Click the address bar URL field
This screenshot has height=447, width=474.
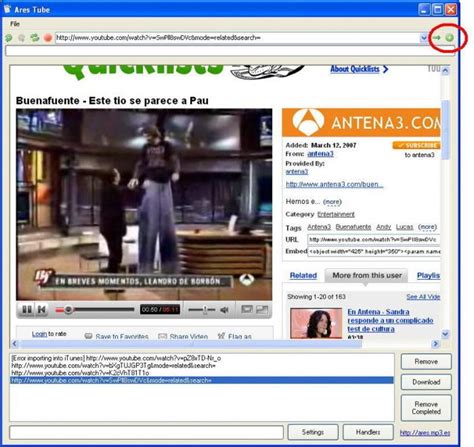(237, 38)
